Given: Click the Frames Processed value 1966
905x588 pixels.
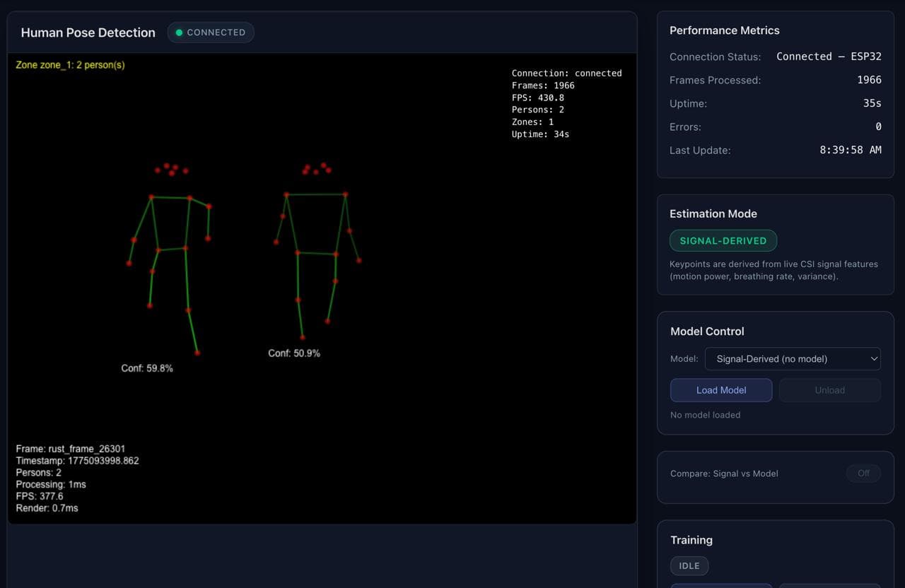Looking at the screenshot, I should (x=869, y=80).
